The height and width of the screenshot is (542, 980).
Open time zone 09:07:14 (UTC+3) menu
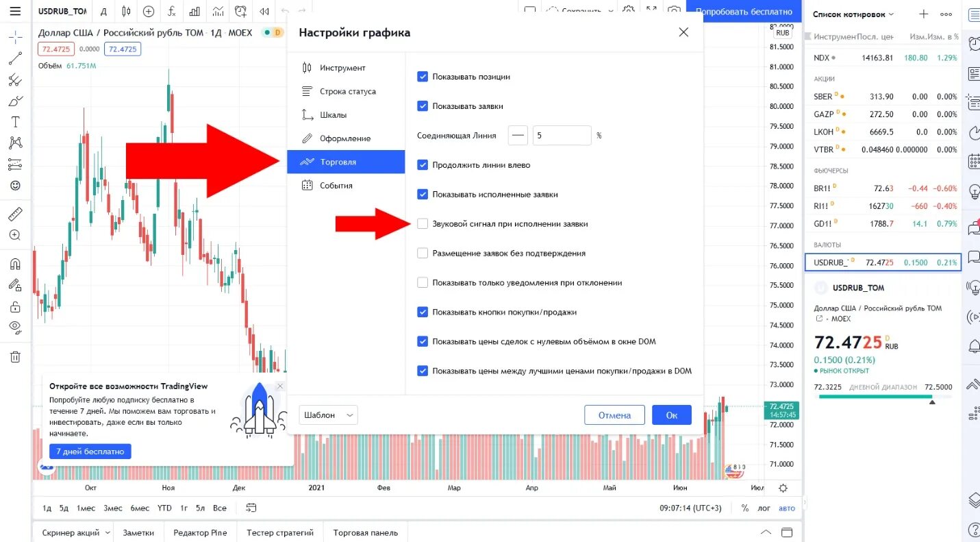690,508
